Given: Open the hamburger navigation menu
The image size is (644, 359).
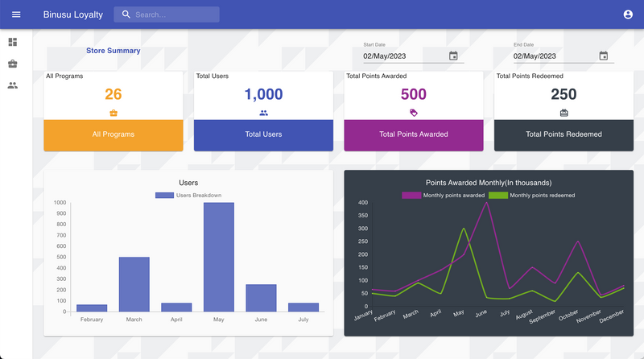Looking at the screenshot, I should (x=16, y=14).
